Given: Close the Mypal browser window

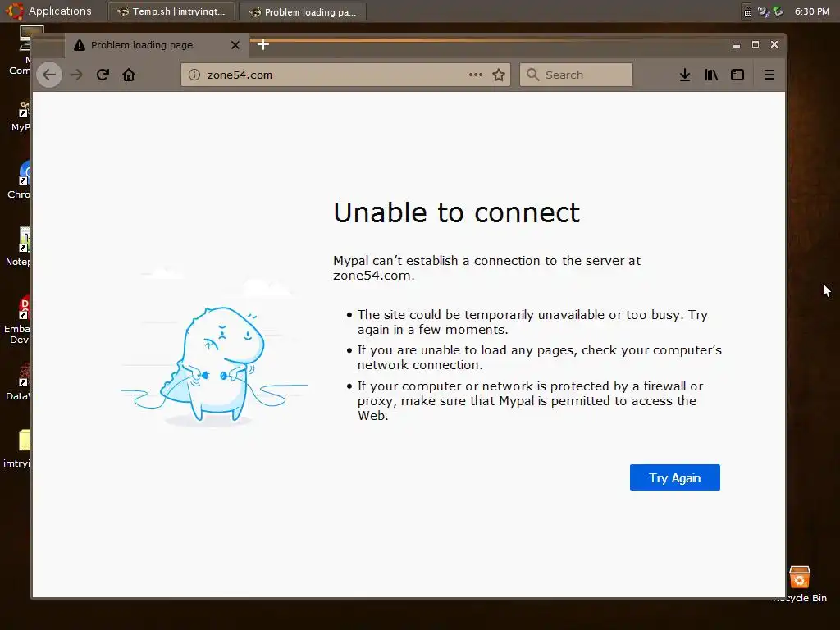Looking at the screenshot, I should (774, 45).
